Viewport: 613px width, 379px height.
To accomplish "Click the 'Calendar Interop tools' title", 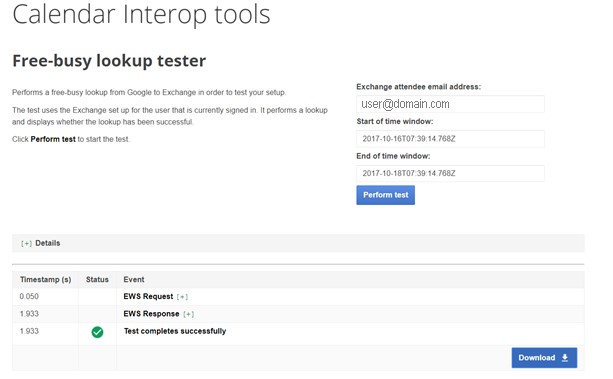I will click(141, 14).
